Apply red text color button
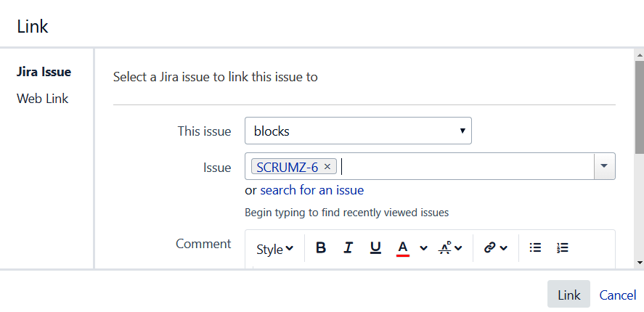The height and width of the screenshot is (312, 644). [403, 247]
